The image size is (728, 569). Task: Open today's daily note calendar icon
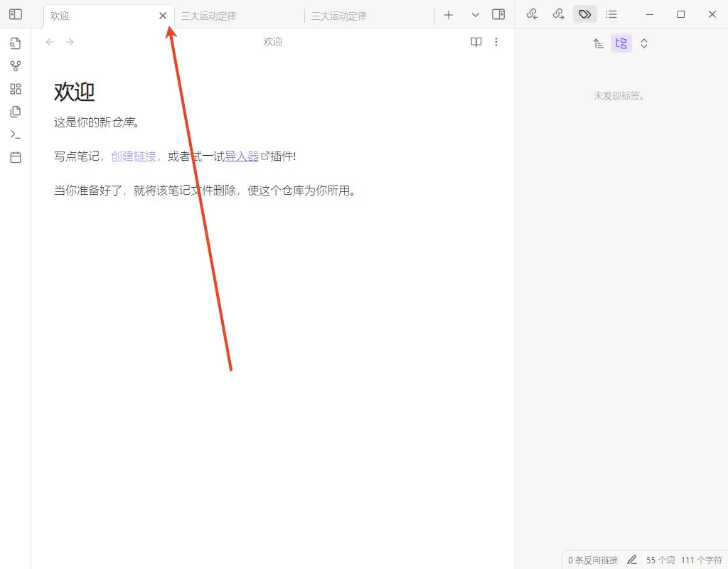click(x=16, y=157)
